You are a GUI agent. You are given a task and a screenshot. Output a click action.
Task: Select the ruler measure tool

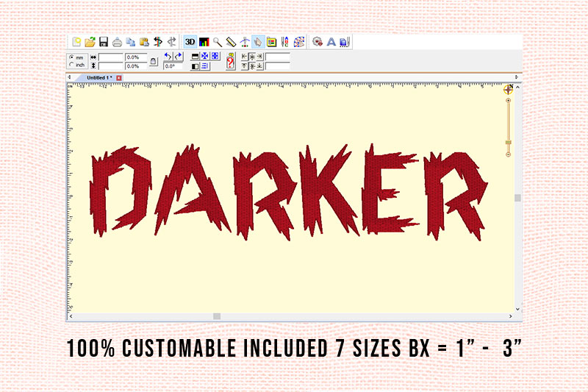tap(231, 42)
